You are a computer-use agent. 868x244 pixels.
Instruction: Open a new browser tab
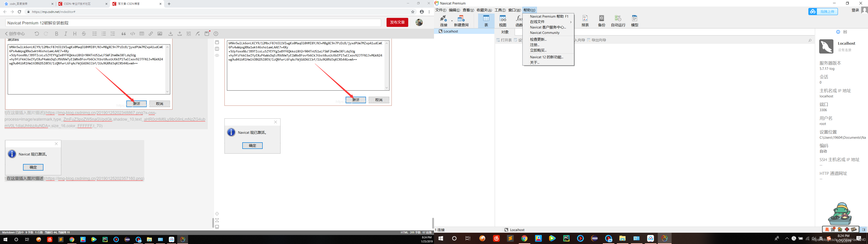[169, 4]
